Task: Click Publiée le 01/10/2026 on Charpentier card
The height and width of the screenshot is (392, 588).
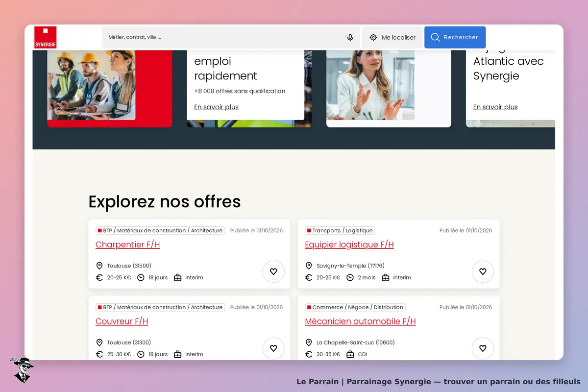Action: coord(256,230)
